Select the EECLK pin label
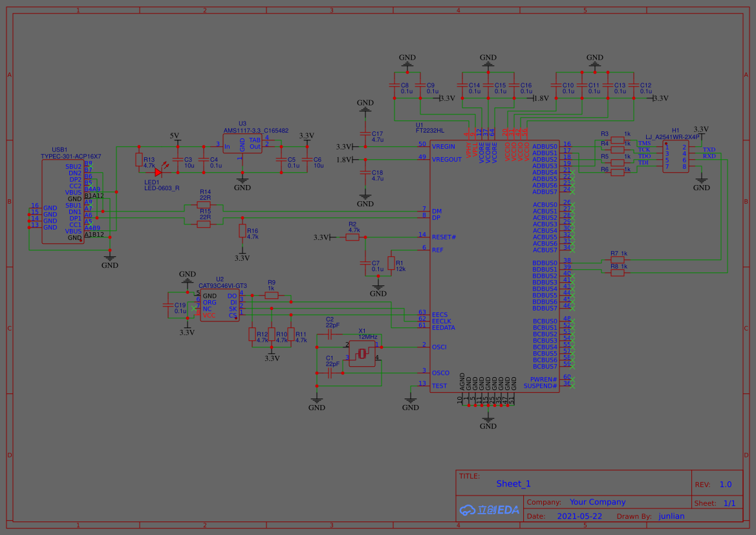The image size is (756, 535). tap(442, 322)
